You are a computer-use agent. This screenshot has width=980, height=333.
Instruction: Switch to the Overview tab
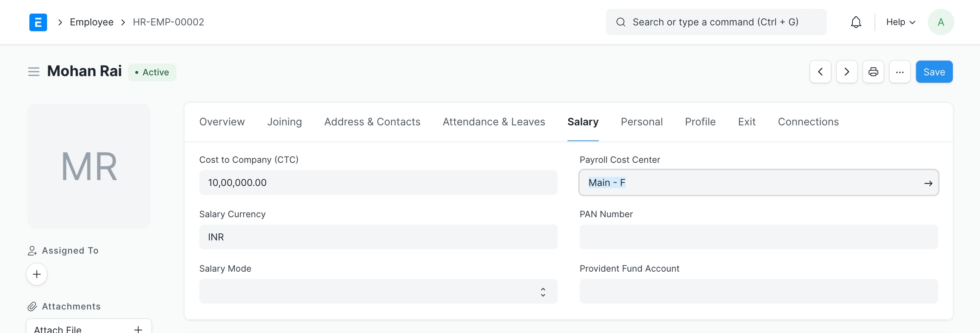(222, 122)
